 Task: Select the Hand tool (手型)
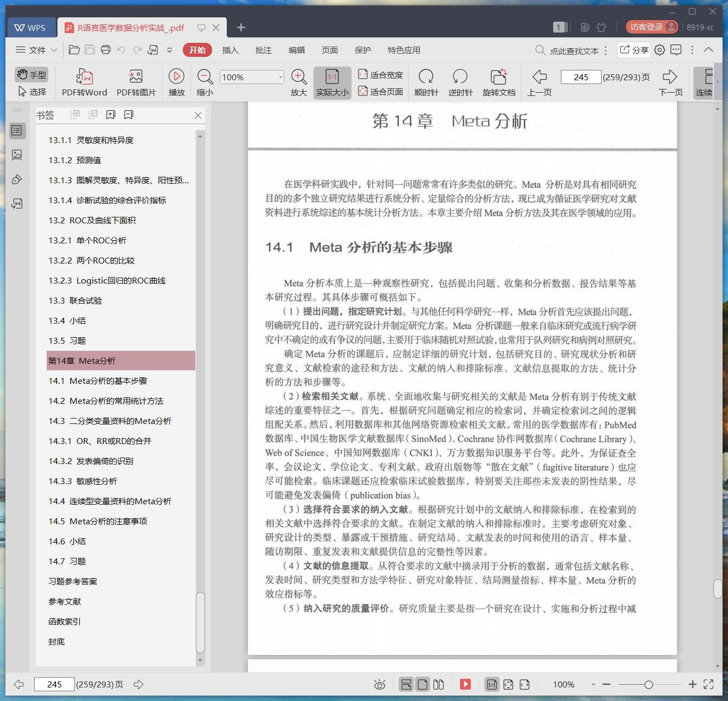point(31,74)
